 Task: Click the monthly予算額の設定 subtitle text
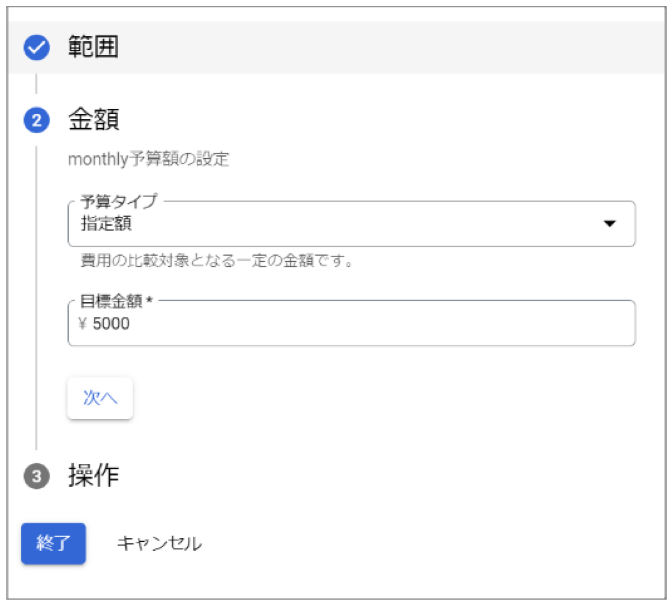[x=148, y=159]
